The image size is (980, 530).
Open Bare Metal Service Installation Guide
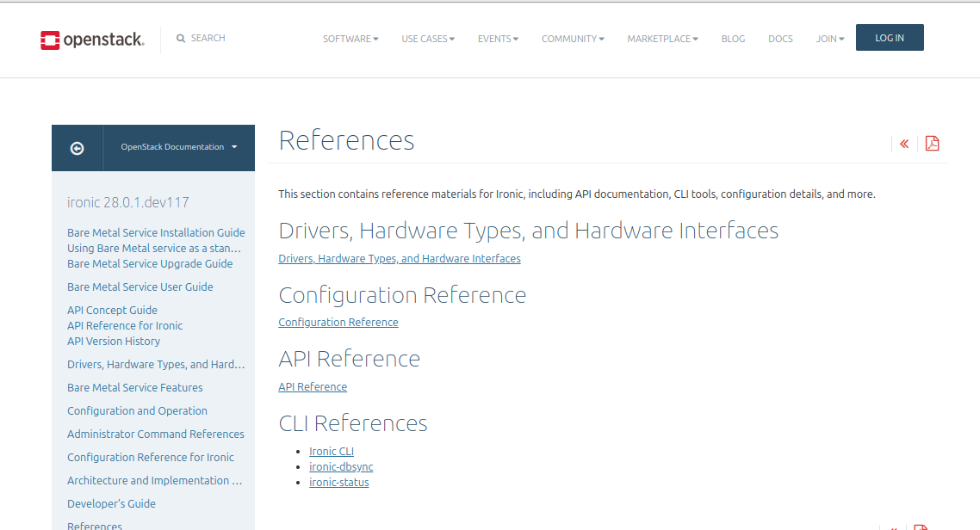156,233
